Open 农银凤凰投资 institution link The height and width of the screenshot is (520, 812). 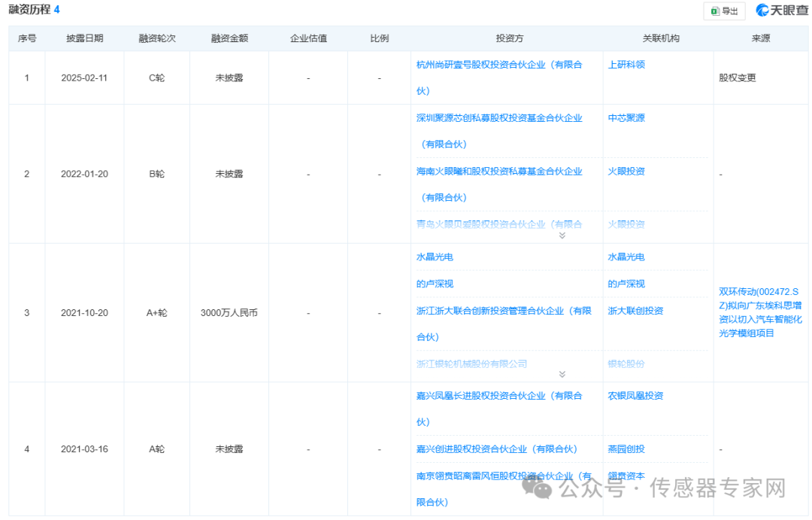[635, 396]
